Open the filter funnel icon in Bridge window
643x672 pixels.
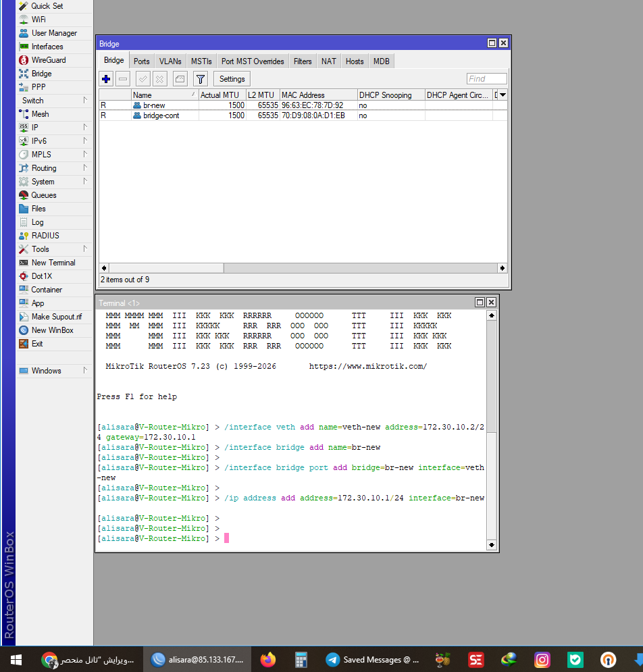[200, 79]
